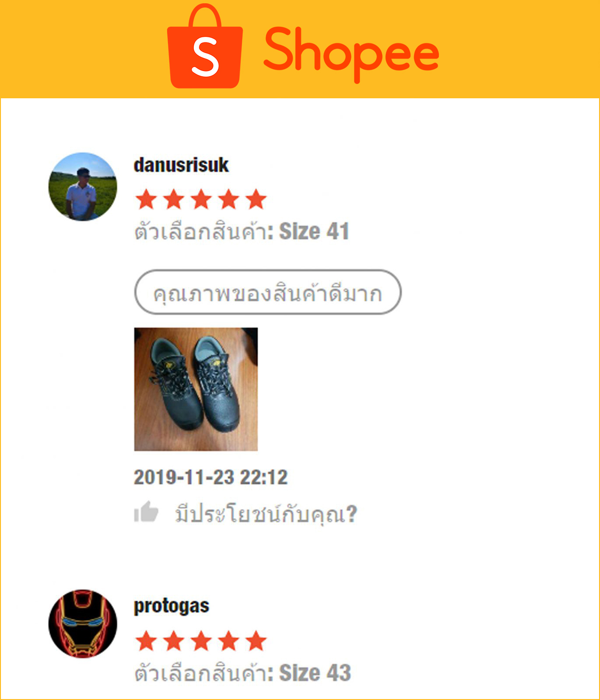This screenshot has width=600, height=700.
Task: Open the black safety shoes review photo
Action: click(x=196, y=389)
